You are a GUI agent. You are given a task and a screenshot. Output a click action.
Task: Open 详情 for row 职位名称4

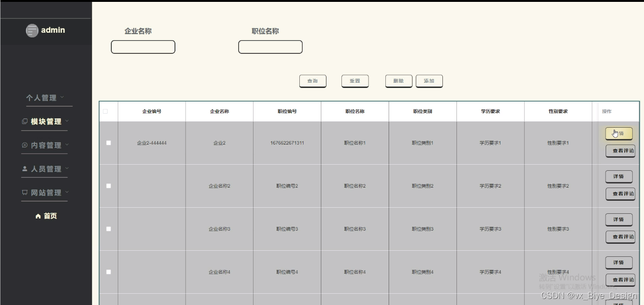pyautogui.click(x=619, y=262)
